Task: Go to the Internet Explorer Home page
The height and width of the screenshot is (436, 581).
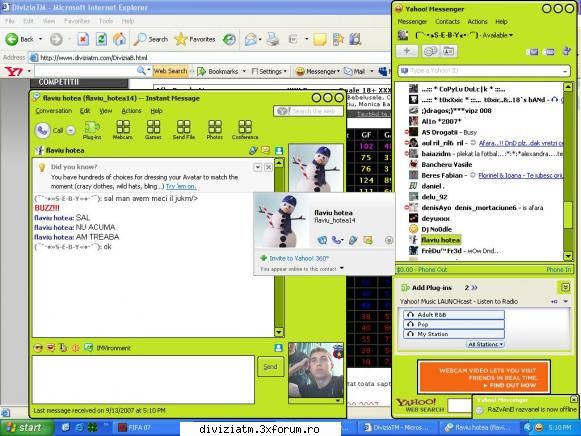Action: pyautogui.click(x=119, y=39)
